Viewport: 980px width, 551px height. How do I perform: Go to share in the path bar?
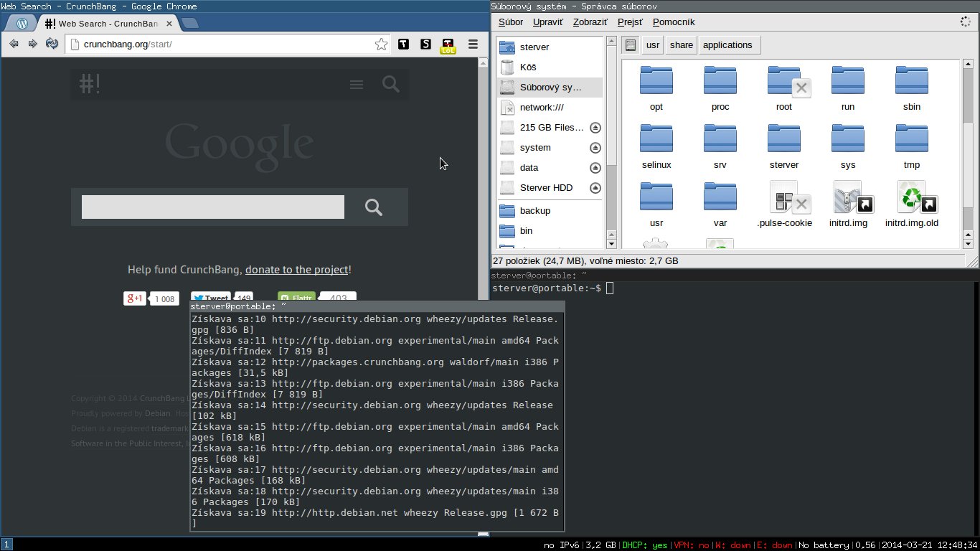click(682, 44)
